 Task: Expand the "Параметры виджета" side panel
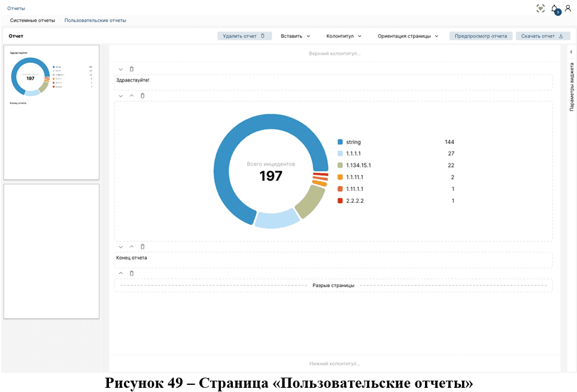point(571,52)
